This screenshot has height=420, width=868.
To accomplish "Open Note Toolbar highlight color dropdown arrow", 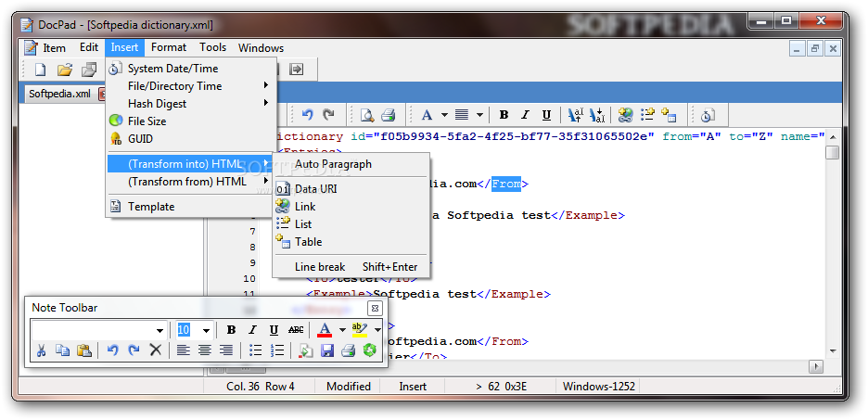I will point(377,330).
